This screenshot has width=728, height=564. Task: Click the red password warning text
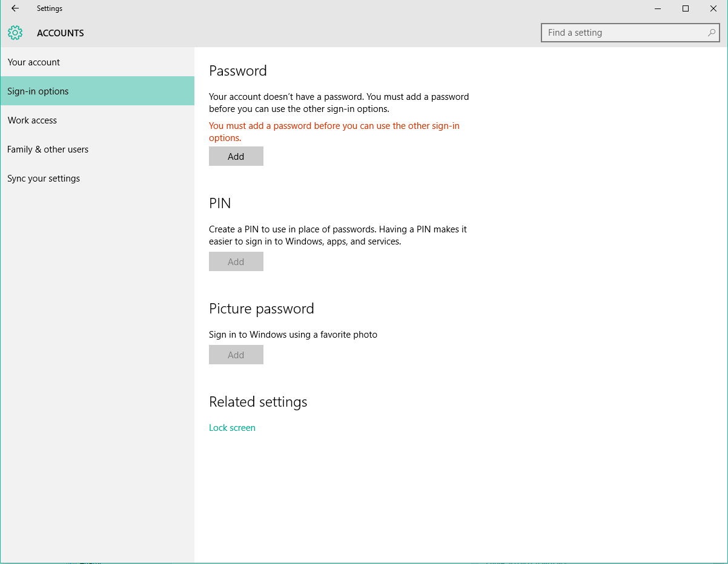tap(334, 132)
